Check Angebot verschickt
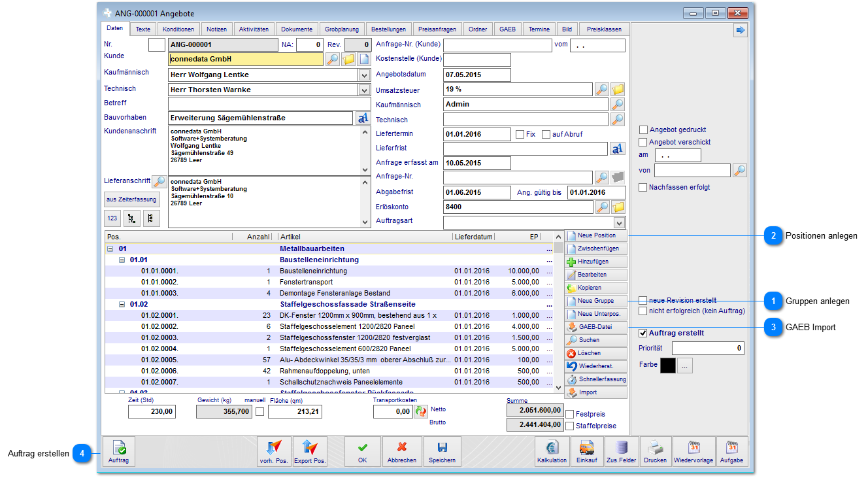The image size is (868, 478). coord(643,142)
